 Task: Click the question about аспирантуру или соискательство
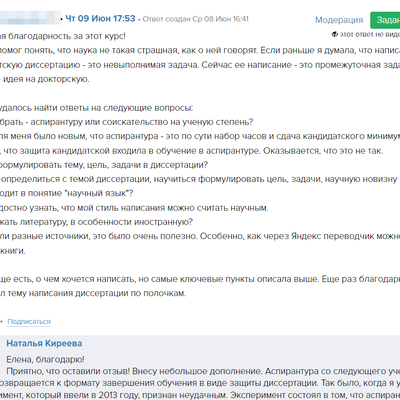point(127,122)
